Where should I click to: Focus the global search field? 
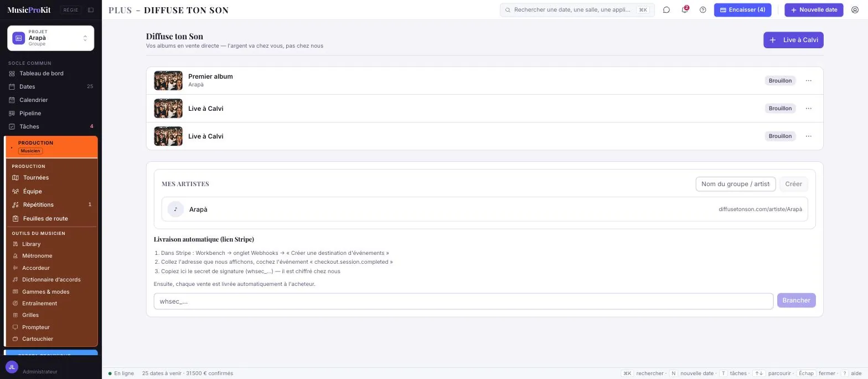[577, 10]
